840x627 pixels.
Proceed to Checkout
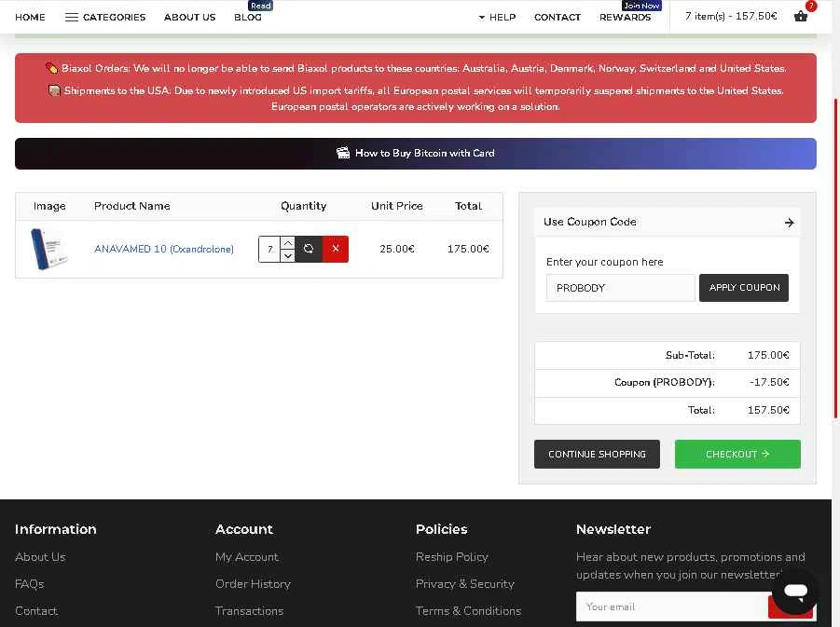coord(737,454)
